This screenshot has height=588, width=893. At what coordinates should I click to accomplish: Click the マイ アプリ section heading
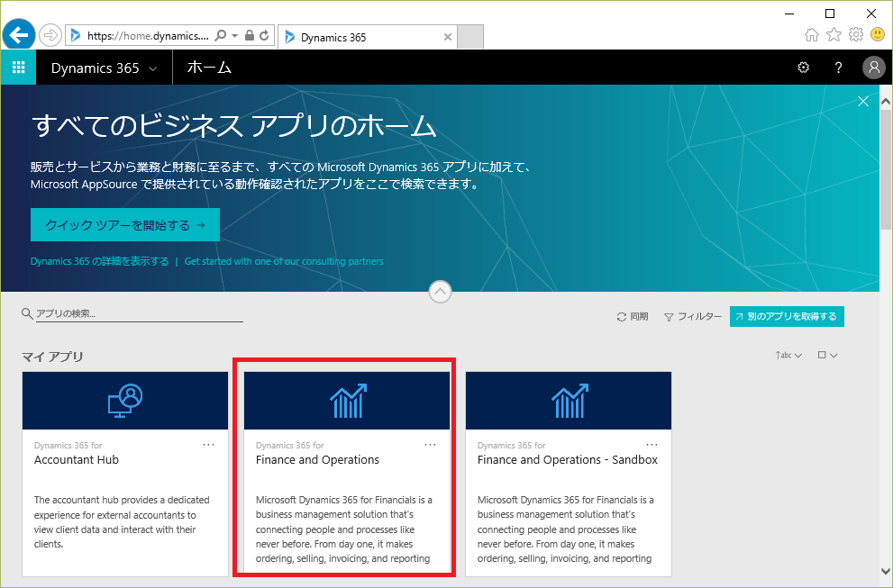click(52, 357)
